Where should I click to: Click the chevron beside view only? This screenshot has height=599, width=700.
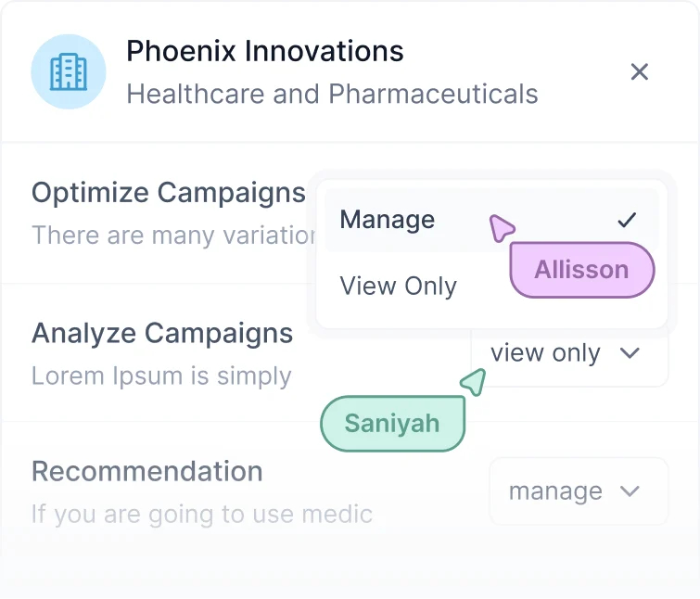[x=630, y=353]
